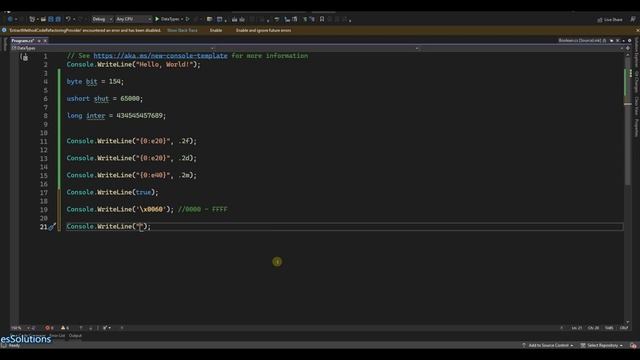
Task: Open the Error List tab at bottom
Action: pyautogui.click(x=57, y=336)
